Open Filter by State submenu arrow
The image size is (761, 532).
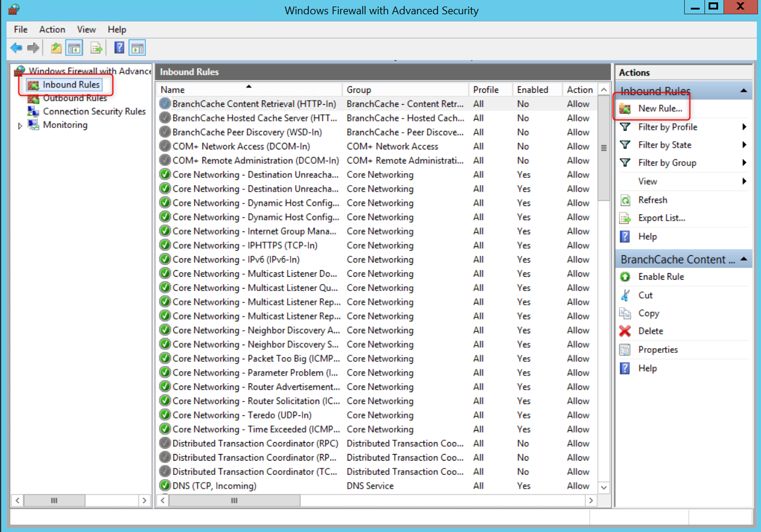[744, 145]
